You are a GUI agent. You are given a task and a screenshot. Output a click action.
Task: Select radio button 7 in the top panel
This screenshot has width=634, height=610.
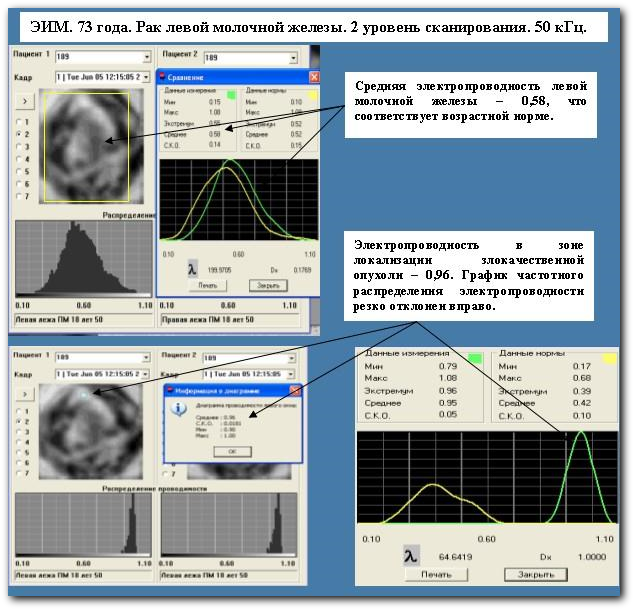point(21,197)
